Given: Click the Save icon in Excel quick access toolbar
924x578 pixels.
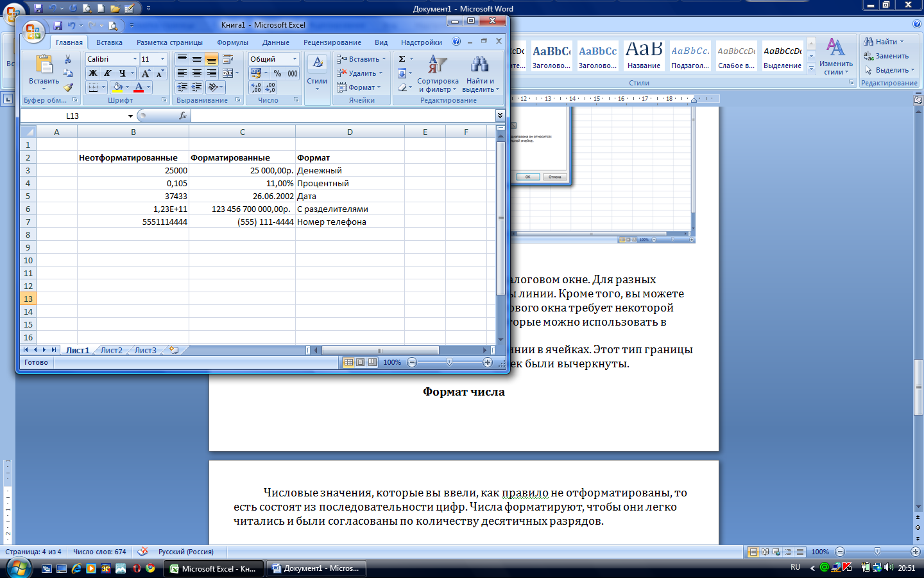Looking at the screenshot, I should pyautogui.click(x=58, y=26).
